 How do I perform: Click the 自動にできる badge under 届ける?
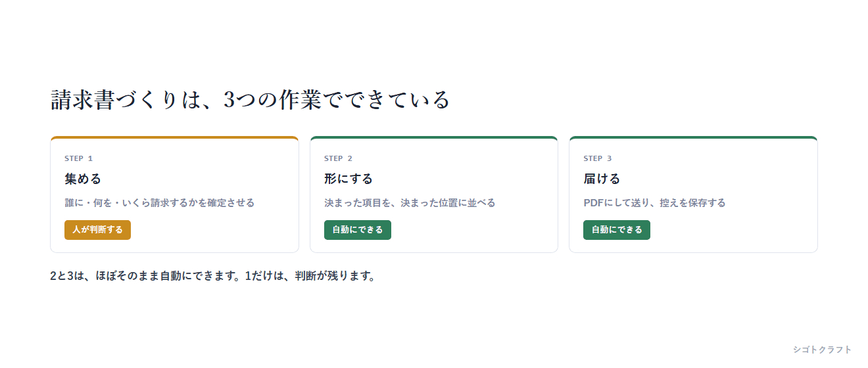tap(616, 230)
